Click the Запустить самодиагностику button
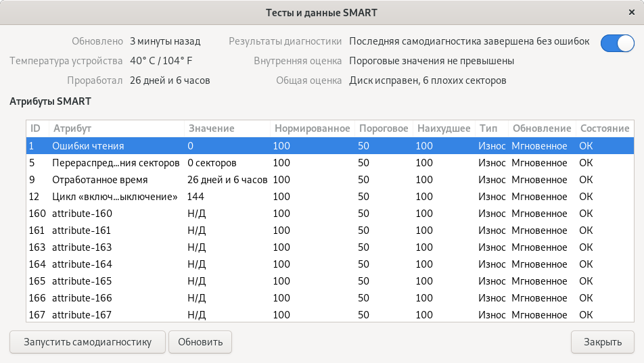The image size is (644, 363). pyautogui.click(x=87, y=341)
